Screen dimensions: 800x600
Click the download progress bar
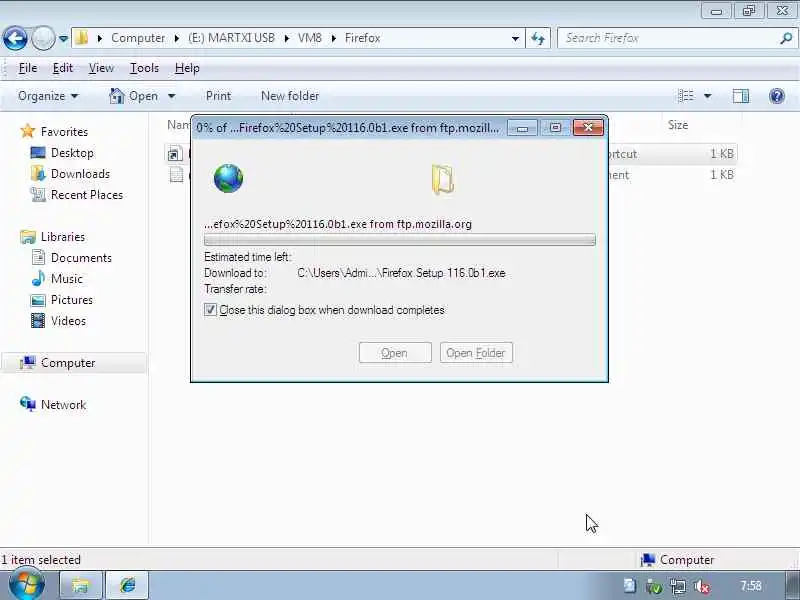399,240
